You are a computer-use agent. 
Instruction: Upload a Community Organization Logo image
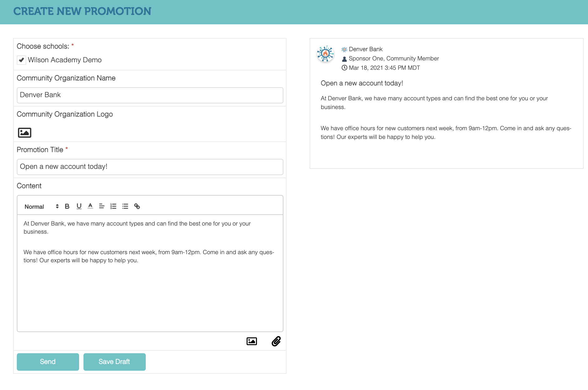tap(25, 133)
